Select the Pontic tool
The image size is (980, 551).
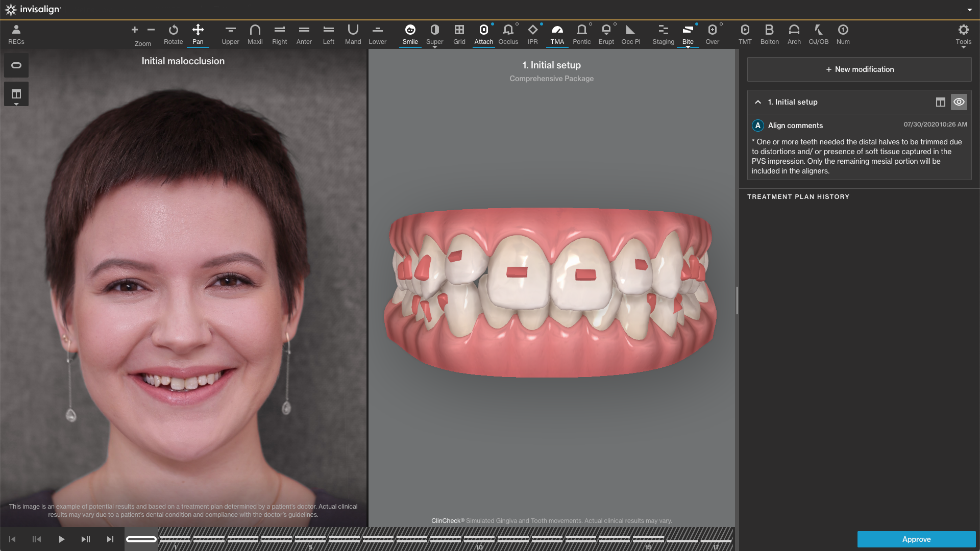(581, 34)
